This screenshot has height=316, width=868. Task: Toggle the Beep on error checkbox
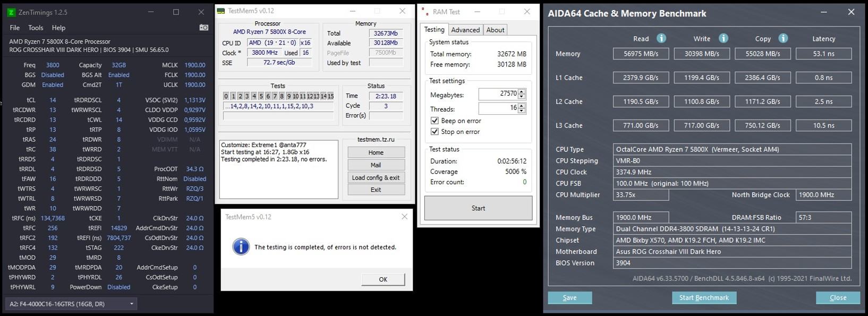[x=435, y=121]
